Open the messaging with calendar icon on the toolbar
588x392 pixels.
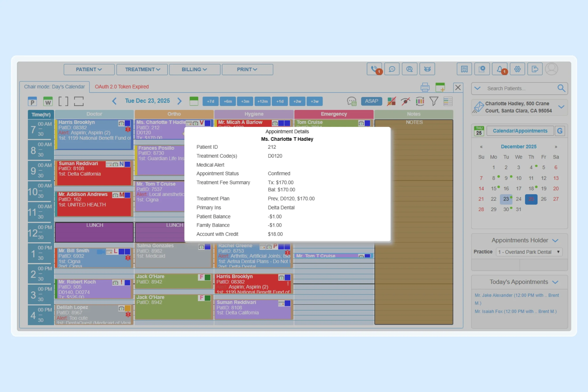pyautogui.click(x=352, y=101)
